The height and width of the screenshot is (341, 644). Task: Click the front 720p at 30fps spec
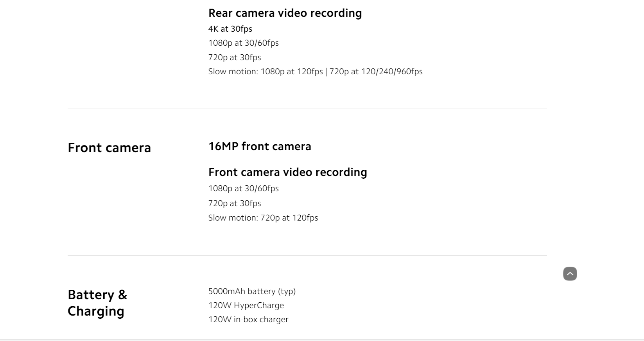coord(235,203)
